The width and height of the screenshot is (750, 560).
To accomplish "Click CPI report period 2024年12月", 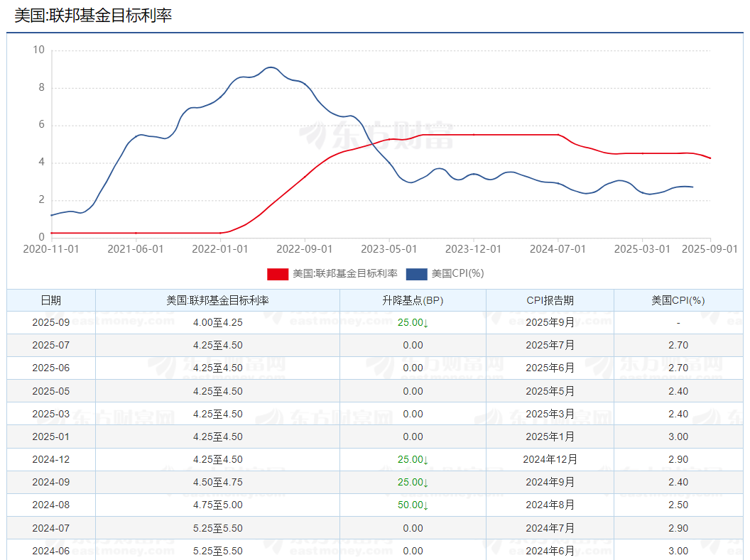I will coord(550,459).
